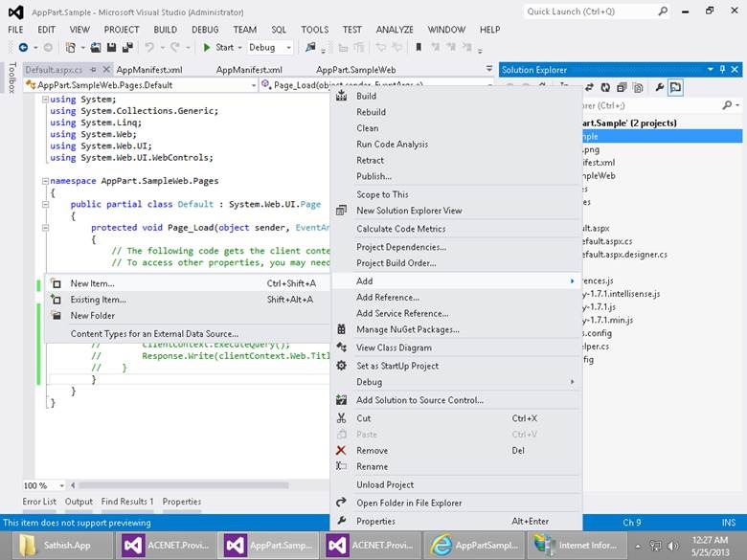The width and height of the screenshot is (747, 560).
Task: Click Solution Explorer search magnifier icon
Action: pos(727,105)
